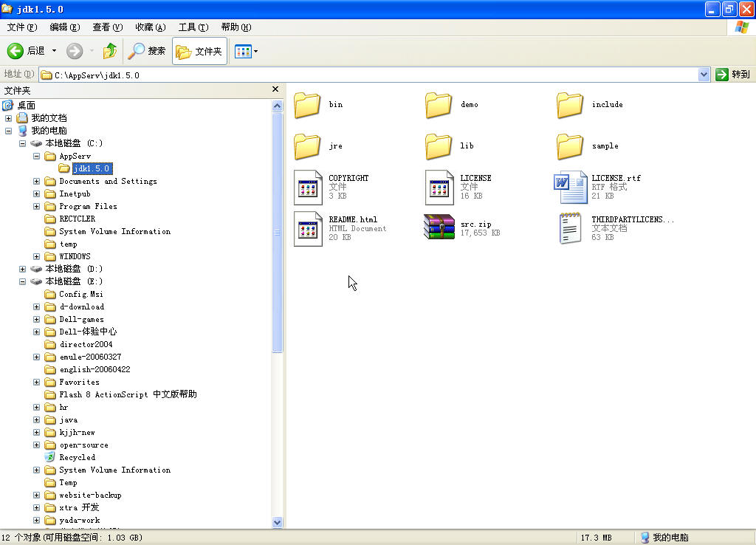Viewport: 756px width, 545px height.
Task: Toggle the Folders (文件夹) pane button
Action: tap(199, 51)
